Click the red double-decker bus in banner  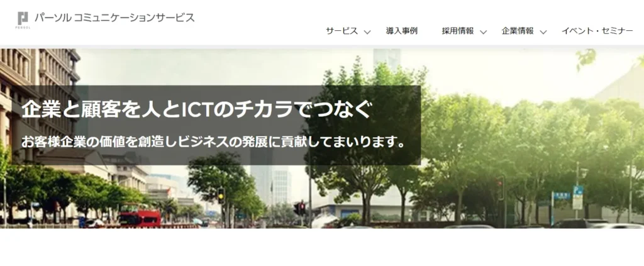[140, 218]
